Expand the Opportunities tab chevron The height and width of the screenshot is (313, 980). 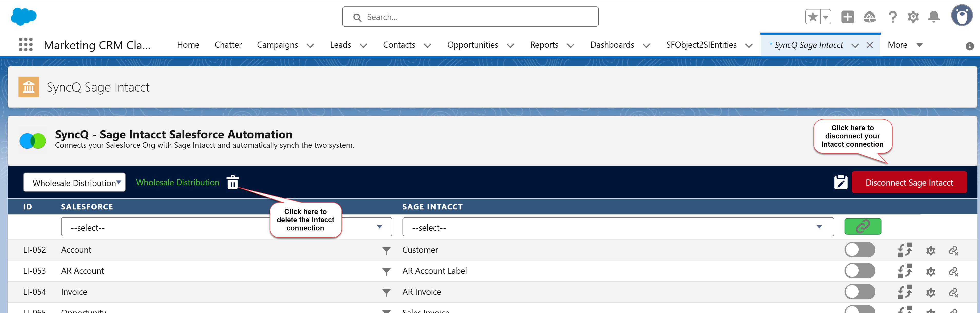click(510, 46)
